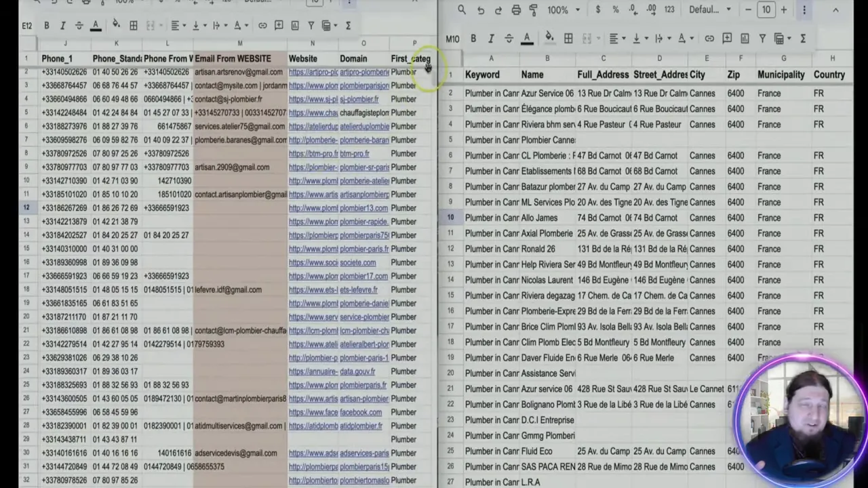Open fill color in the left sheet
This screenshot has width=868, height=488.
pyautogui.click(x=116, y=26)
